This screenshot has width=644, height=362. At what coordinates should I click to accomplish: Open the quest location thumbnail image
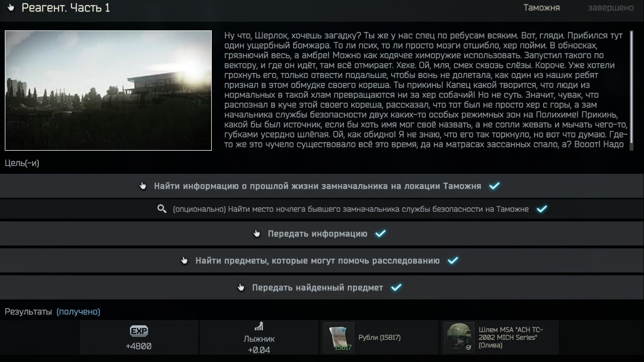tap(108, 90)
